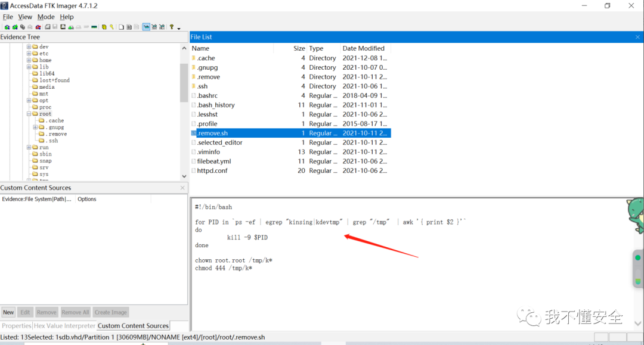Image resolution: width=644 pixels, height=345 pixels.
Task: Click the Add Evidence Item toolbar icon
Action: 7,27
